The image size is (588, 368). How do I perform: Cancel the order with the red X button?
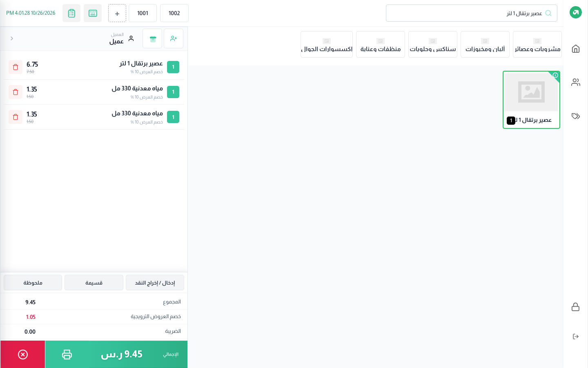23,355
